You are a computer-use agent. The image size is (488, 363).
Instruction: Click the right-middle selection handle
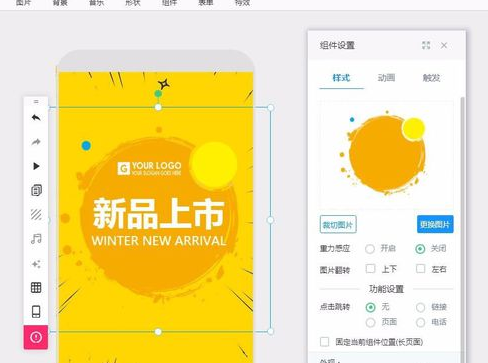[270, 220]
